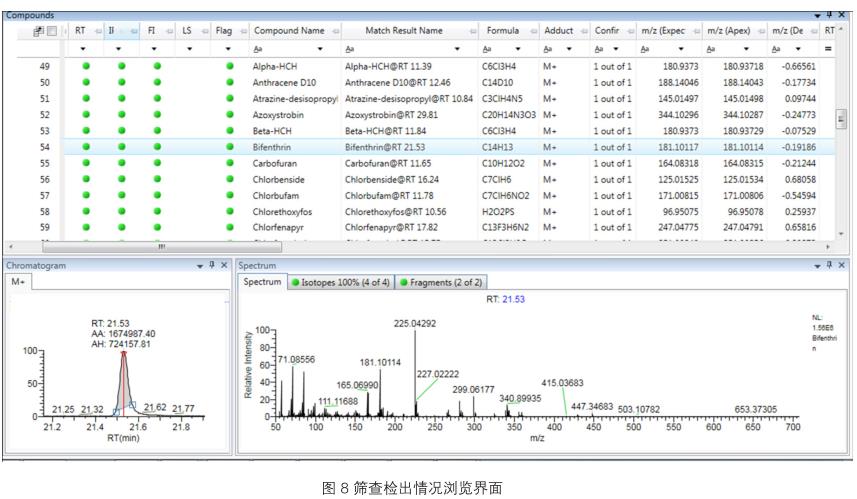
Task: Close the Chromatogram panel
Action: coord(224,265)
